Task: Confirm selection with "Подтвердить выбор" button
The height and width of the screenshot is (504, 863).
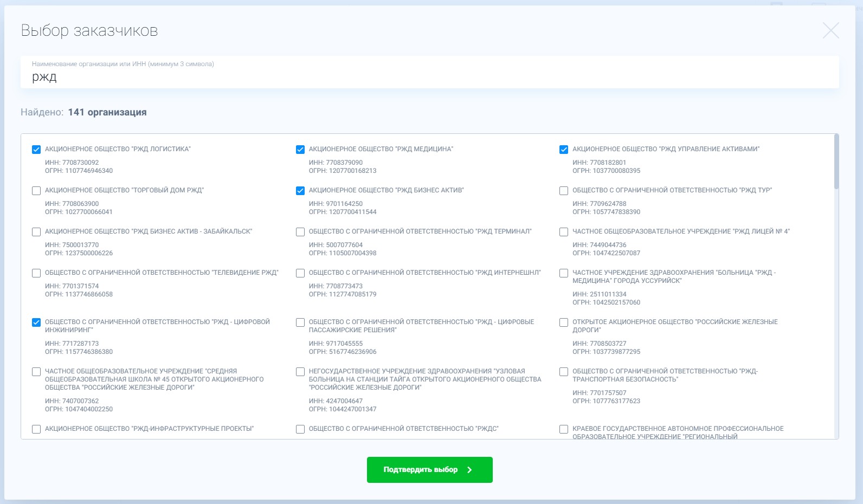Action: pos(430,470)
